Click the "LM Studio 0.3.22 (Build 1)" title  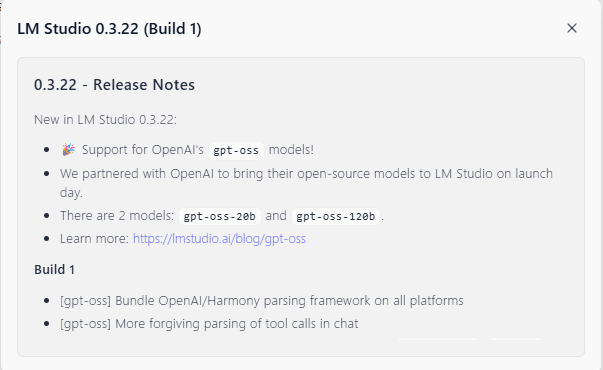109,29
